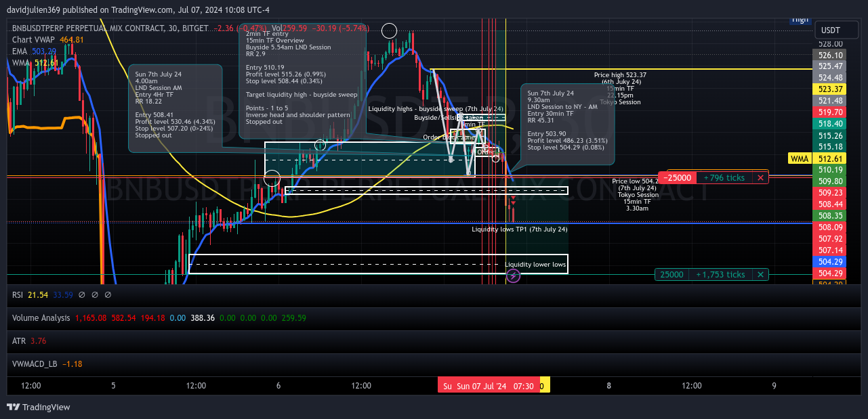Click the +796 ticks order label
This screenshot has width=868, height=419.
pyautogui.click(x=724, y=177)
